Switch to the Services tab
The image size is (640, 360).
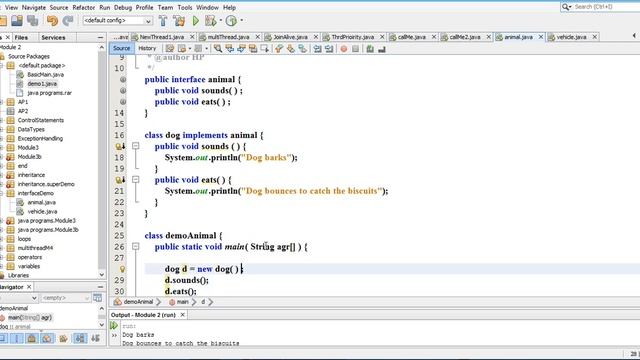point(53,38)
